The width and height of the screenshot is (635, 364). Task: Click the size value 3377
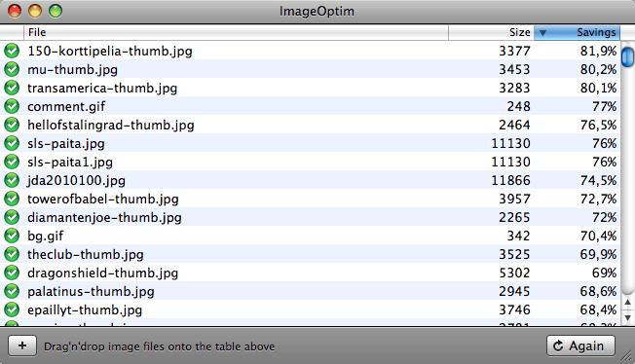(x=514, y=51)
